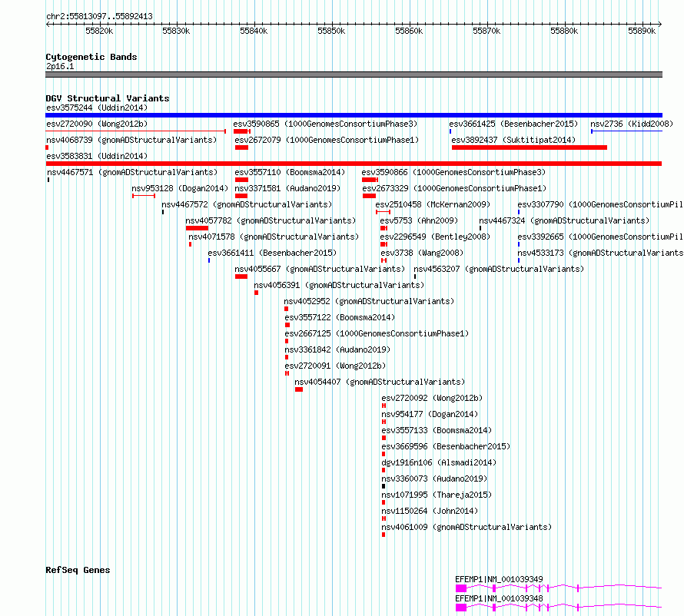The image size is (684, 616).
Task: Select the EFEMP1|NM_001039348 gene label
Action: coord(499,598)
